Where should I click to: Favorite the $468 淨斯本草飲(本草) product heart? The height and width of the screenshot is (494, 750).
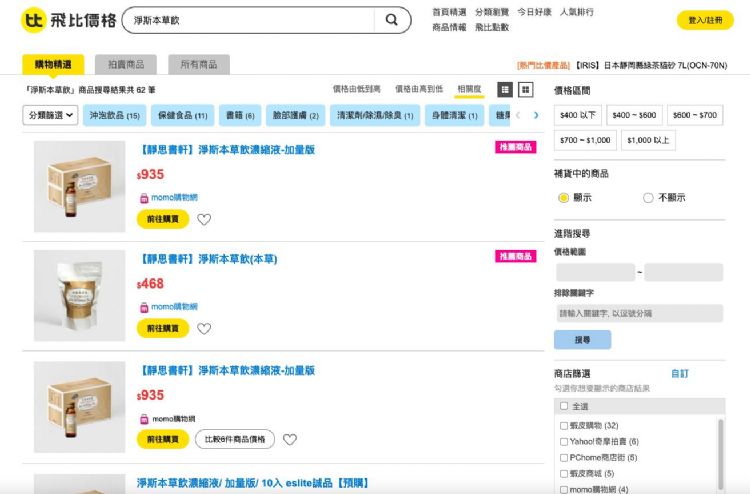[x=204, y=329]
